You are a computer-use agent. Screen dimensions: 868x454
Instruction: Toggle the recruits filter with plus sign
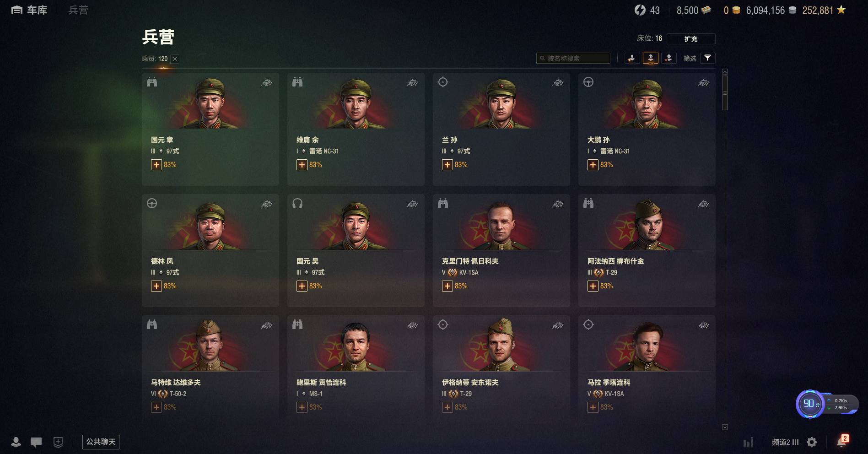632,58
